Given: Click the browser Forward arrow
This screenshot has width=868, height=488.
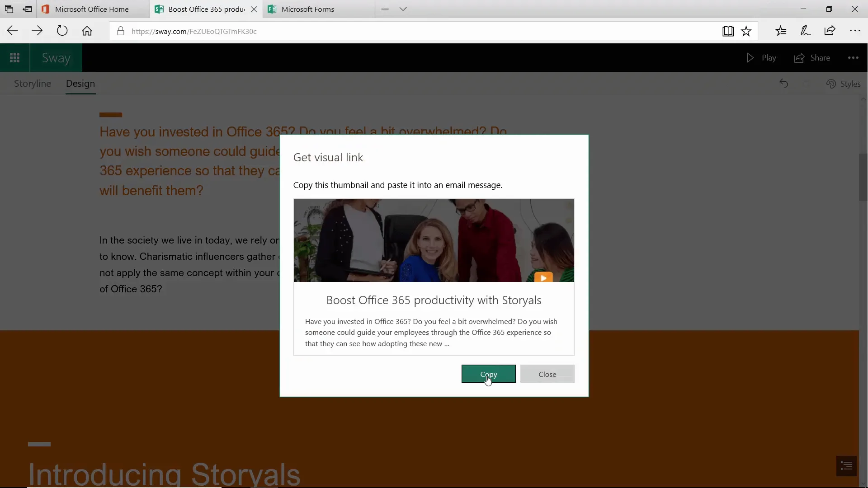Looking at the screenshot, I should coord(37,31).
